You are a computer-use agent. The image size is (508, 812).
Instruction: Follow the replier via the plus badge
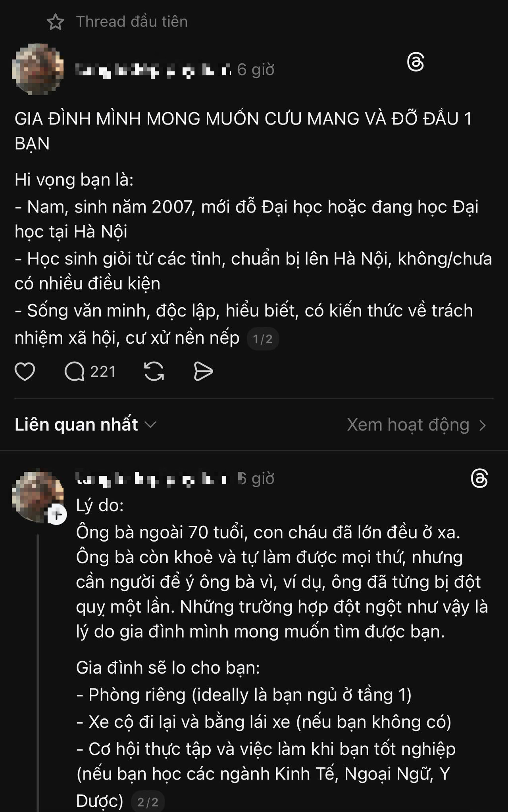(x=57, y=515)
